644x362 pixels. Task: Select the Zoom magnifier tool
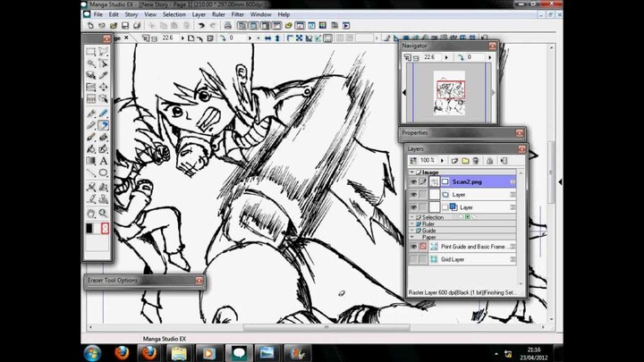104,213
